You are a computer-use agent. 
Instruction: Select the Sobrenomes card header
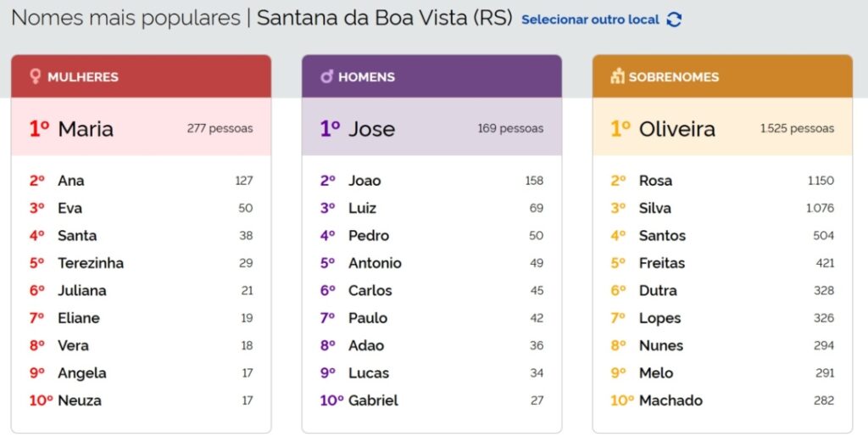point(722,76)
